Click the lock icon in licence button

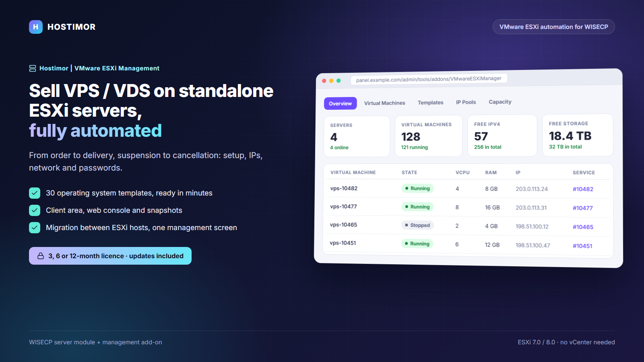tap(41, 256)
